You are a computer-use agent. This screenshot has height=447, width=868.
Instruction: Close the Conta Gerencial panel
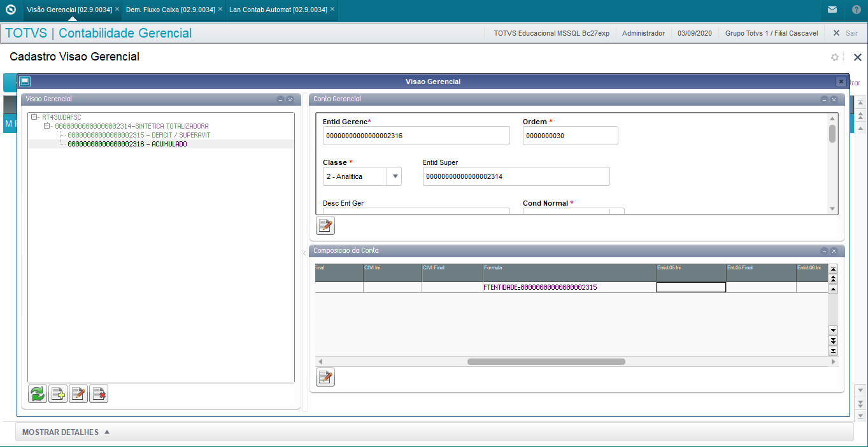(x=834, y=99)
